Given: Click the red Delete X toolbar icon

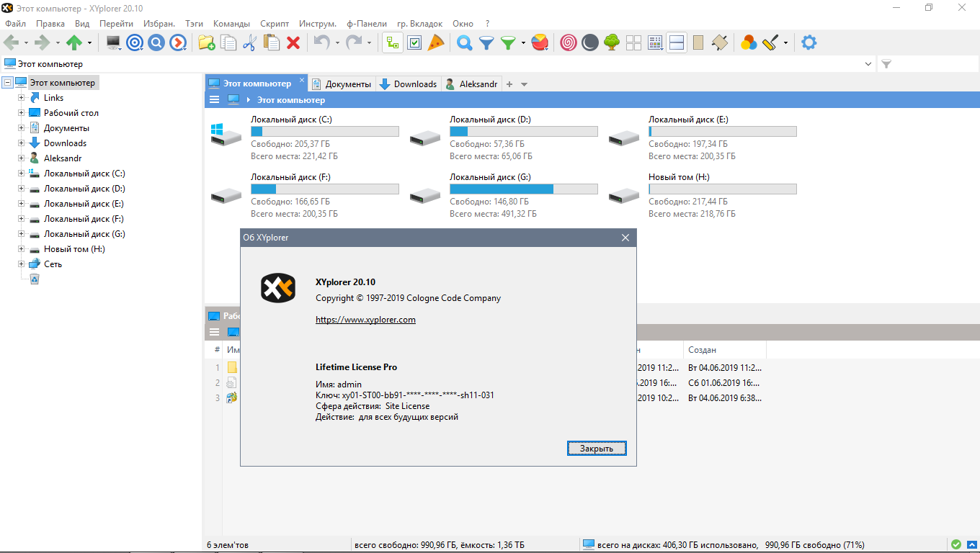Looking at the screenshot, I should pyautogui.click(x=293, y=43).
